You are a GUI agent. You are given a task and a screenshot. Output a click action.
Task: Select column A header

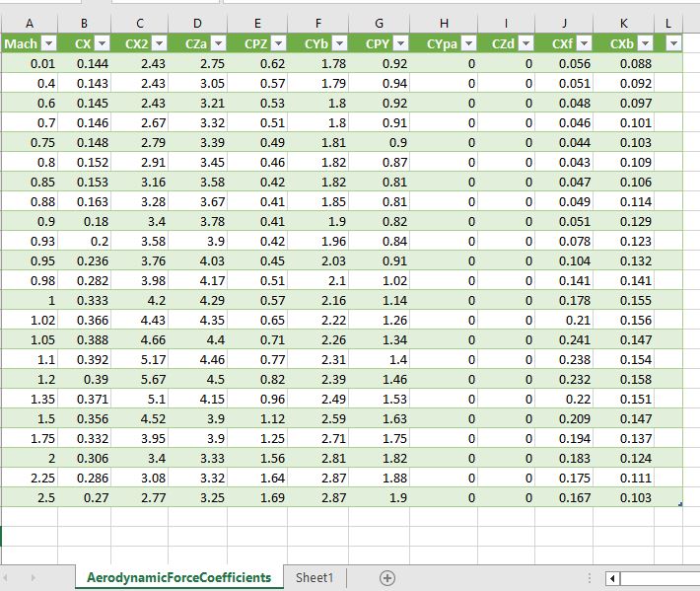pyautogui.click(x=29, y=23)
